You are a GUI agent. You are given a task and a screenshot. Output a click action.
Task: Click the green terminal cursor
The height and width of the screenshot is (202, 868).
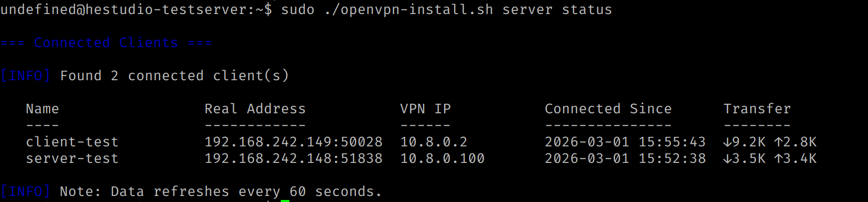pyautogui.click(x=285, y=200)
